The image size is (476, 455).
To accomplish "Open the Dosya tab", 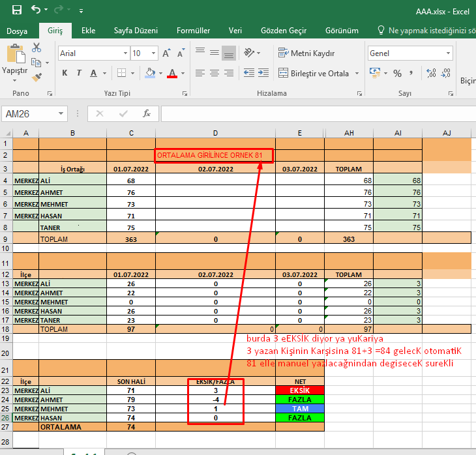I will coord(17,31).
